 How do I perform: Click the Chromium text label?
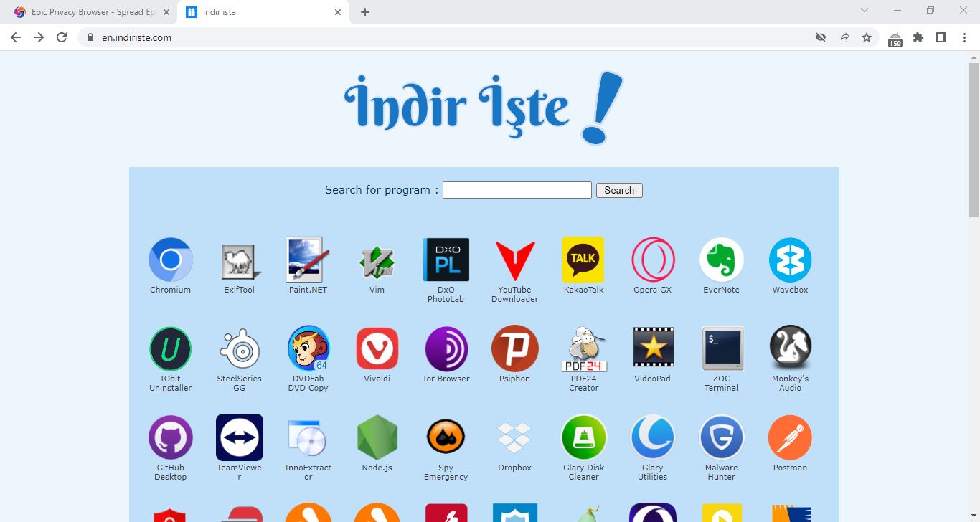pyautogui.click(x=171, y=290)
